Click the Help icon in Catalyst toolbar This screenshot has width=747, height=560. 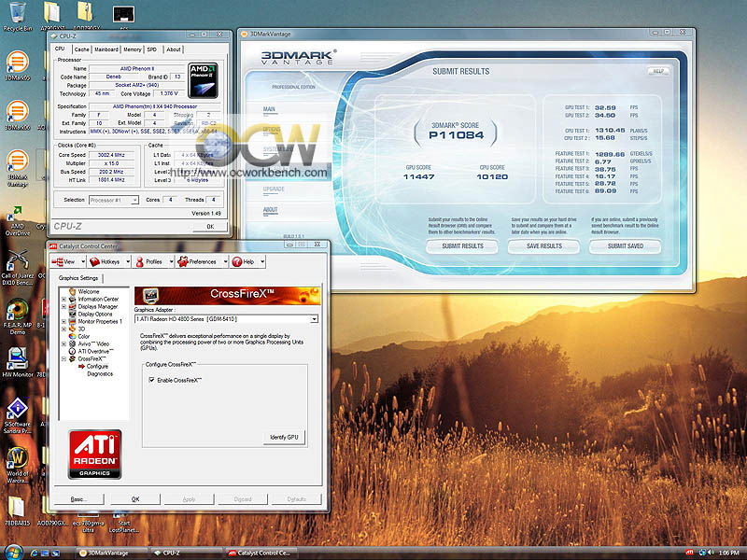(237, 261)
